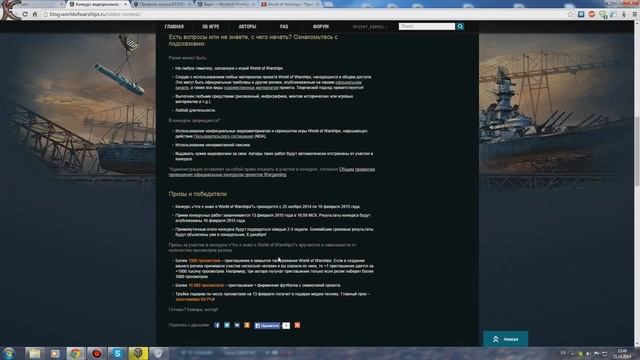Click the clock in the system tray
Viewport: 640px width, 360px height.
tap(622, 353)
